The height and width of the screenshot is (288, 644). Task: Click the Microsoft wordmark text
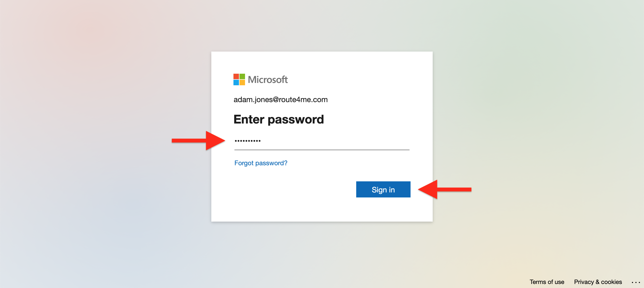[x=268, y=80]
